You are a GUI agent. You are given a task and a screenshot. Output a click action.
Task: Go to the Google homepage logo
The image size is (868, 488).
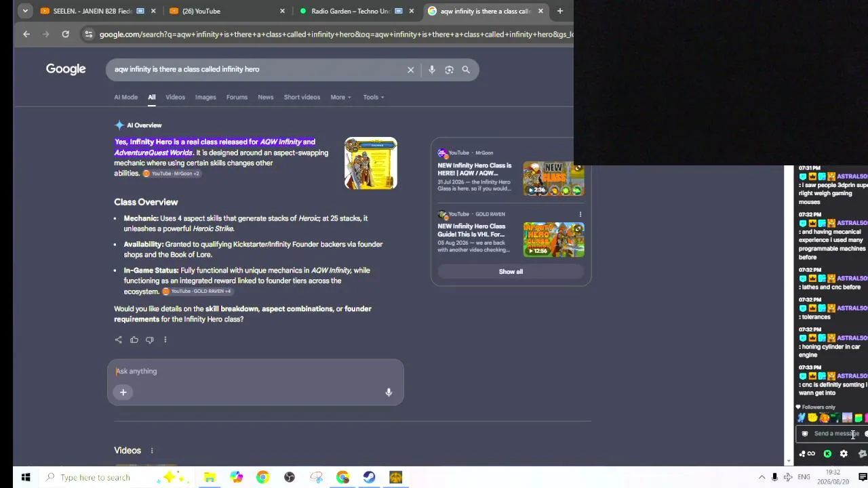[66, 69]
